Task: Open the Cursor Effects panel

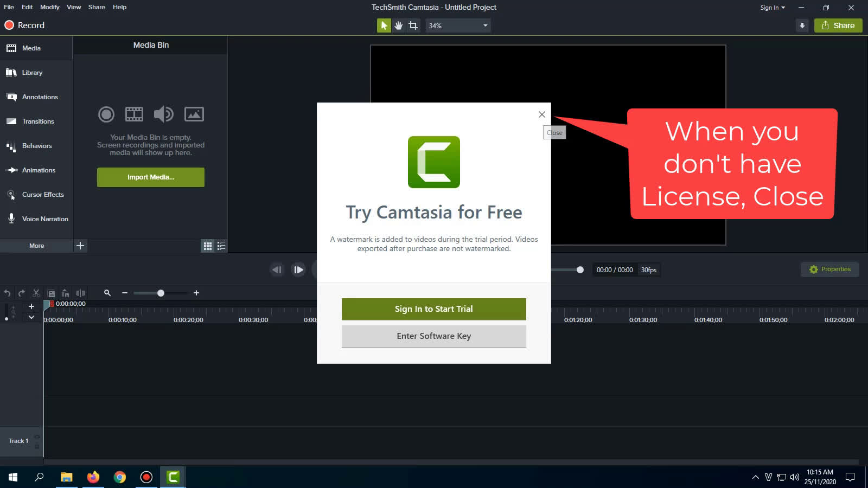Action: (36, 194)
